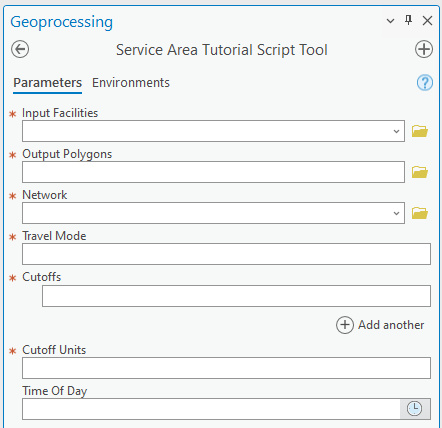Open Geoprocessing pane options chevron
442x428 pixels.
pyautogui.click(x=390, y=21)
